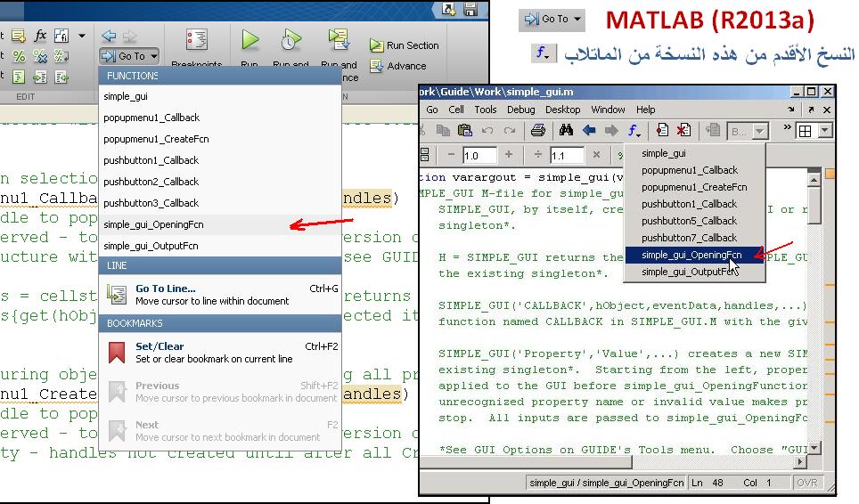Image resolution: width=859 pixels, height=504 pixels.
Task: Click the plus increment button after 1.0
Action: click(509, 155)
